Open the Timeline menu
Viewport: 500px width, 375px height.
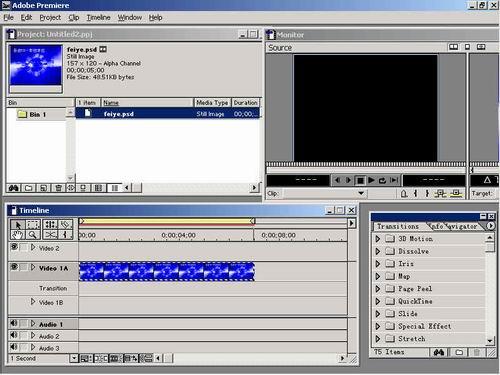(x=98, y=17)
